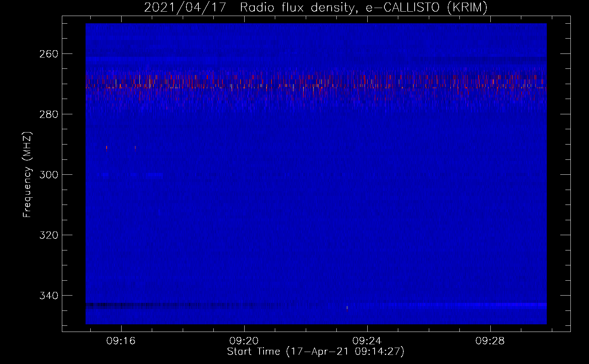The width and height of the screenshot is (589, 364).
Task: Click the 340 frequency tick label
Action: 48,296
